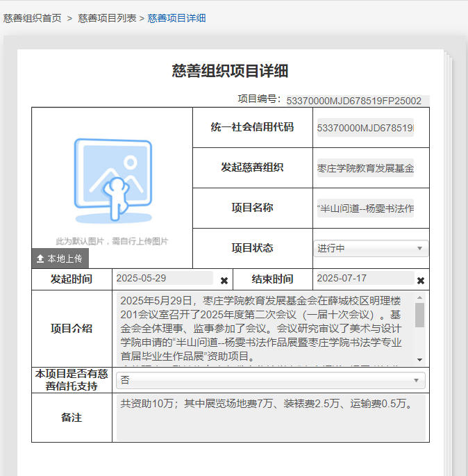Click the 项目介绍 scrollbar up arrow
This screenshot has width=468, height=476.
420,298
